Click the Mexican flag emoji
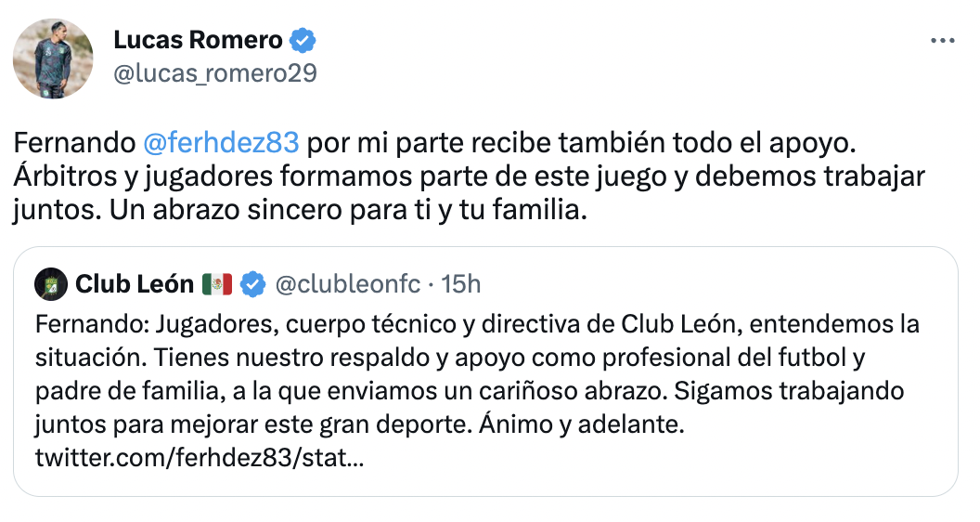The image size is (980, 522). 217,284
